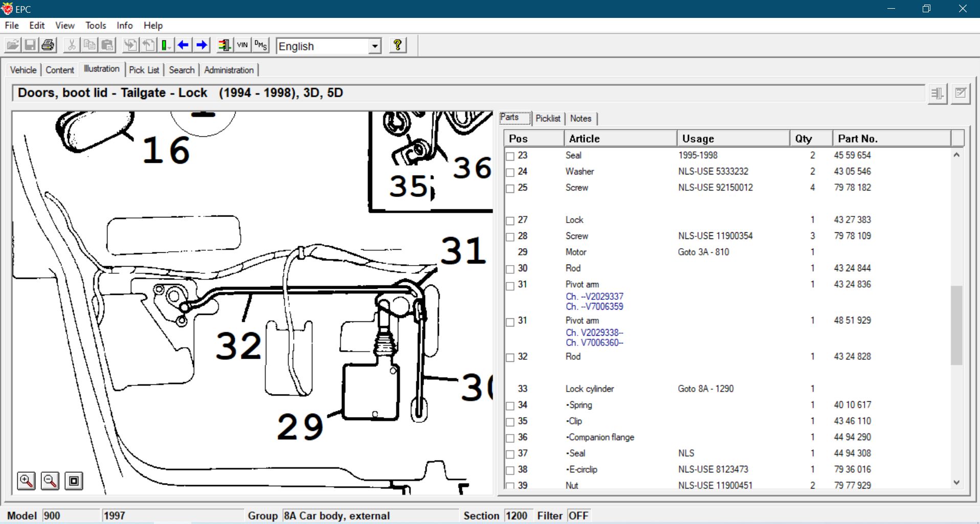This screenshot has width=980, height=524.
Task: Zoom in on the illustration
Action: pos(26,481)
